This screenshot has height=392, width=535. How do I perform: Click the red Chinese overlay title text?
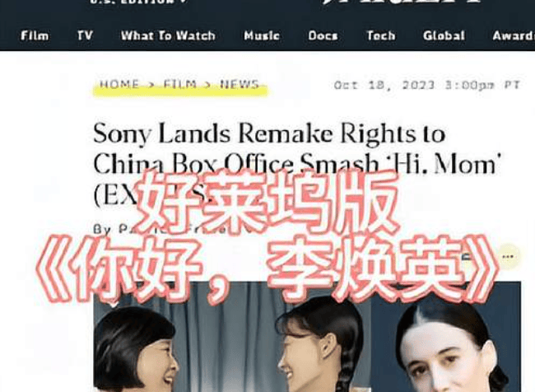point(266,236)
